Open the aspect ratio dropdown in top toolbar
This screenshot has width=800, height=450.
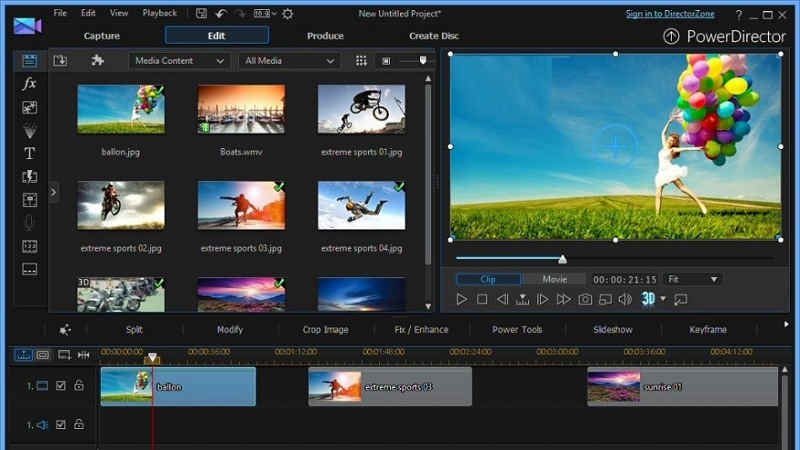pyautogui.click(x=265, y=14)
